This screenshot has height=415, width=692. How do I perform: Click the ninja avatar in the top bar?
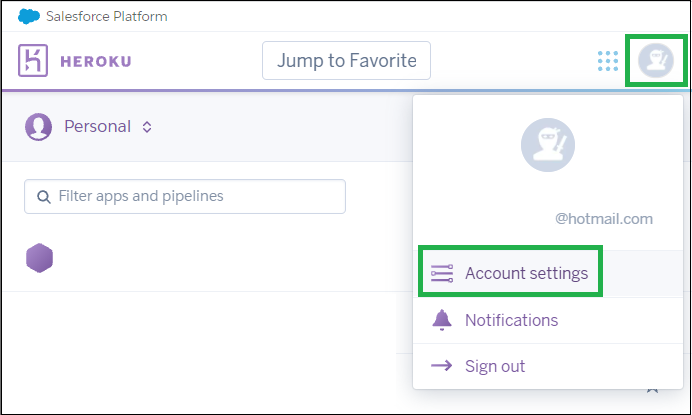pyautogui.click(x=656, y=60)
